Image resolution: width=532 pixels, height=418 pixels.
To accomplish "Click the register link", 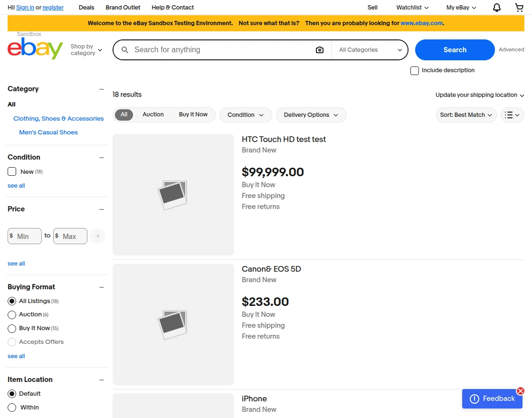I will pos(53,8).
